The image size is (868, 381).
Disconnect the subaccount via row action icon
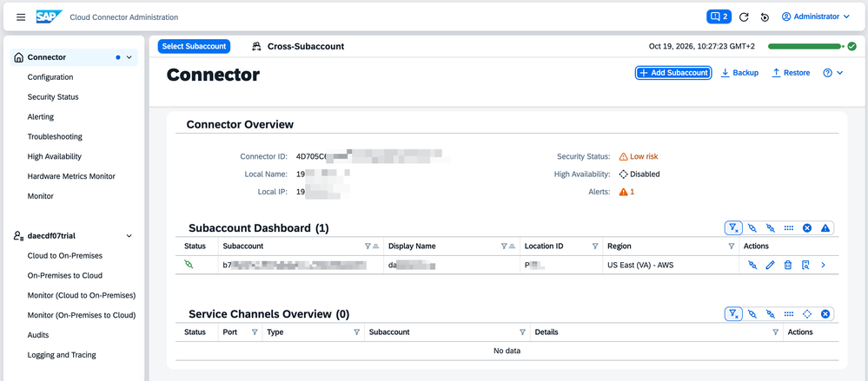point(752,266)
